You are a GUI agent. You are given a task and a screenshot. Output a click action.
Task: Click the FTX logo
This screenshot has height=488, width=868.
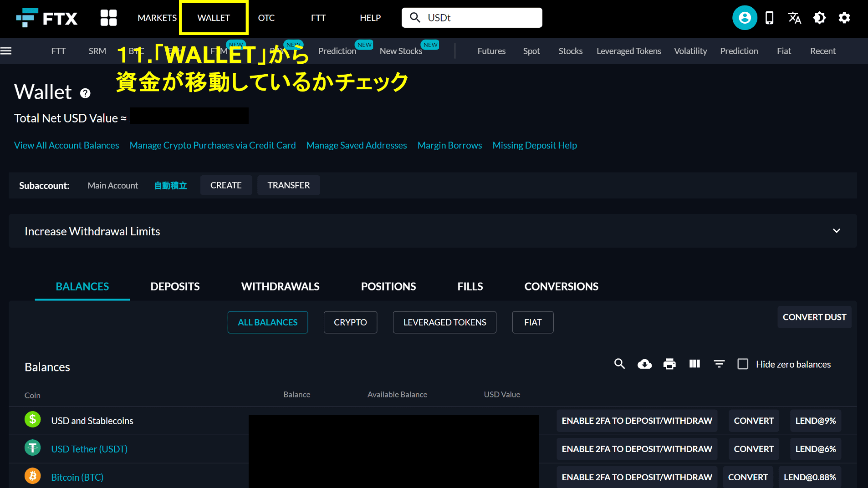[x=46, y=18]
